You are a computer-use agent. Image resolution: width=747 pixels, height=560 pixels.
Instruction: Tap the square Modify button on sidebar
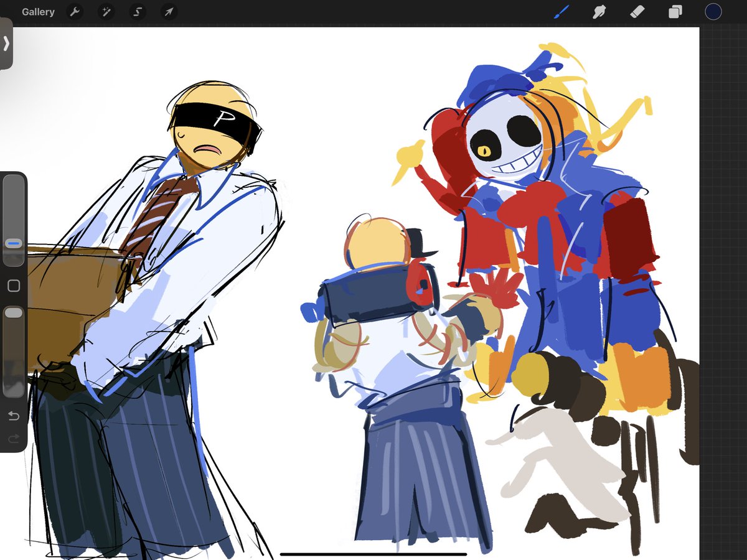(x=14, y=286)
